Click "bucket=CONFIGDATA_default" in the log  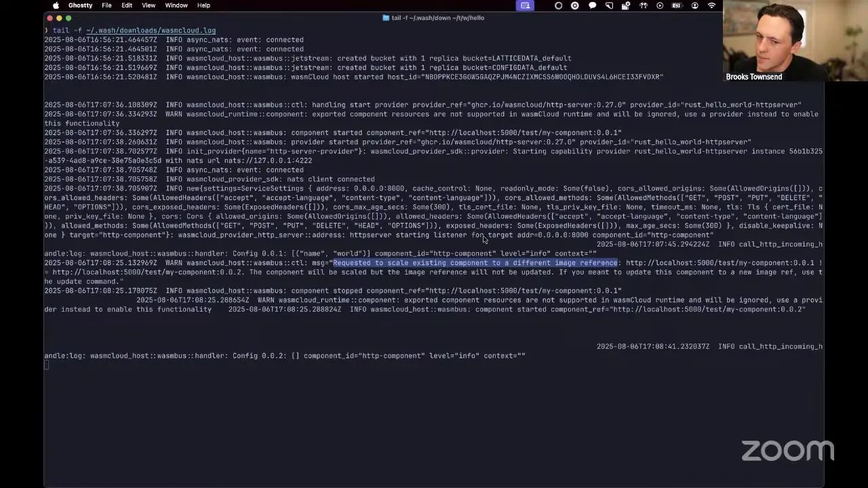pos(515,68)
